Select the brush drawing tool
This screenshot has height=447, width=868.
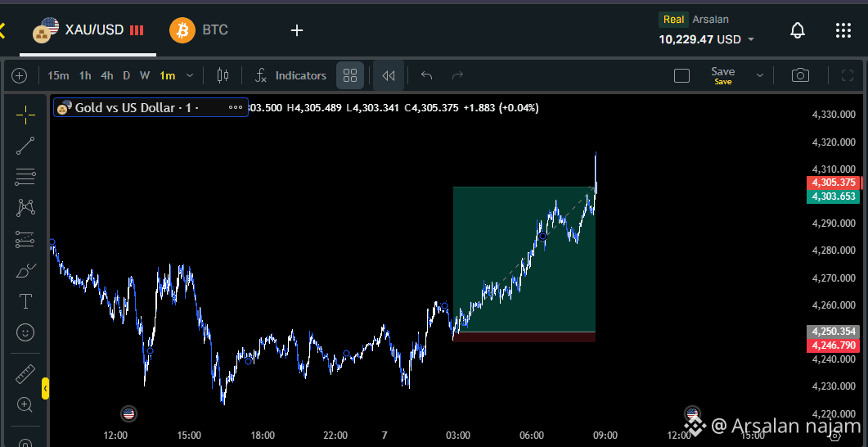click(x=25, y=271)
